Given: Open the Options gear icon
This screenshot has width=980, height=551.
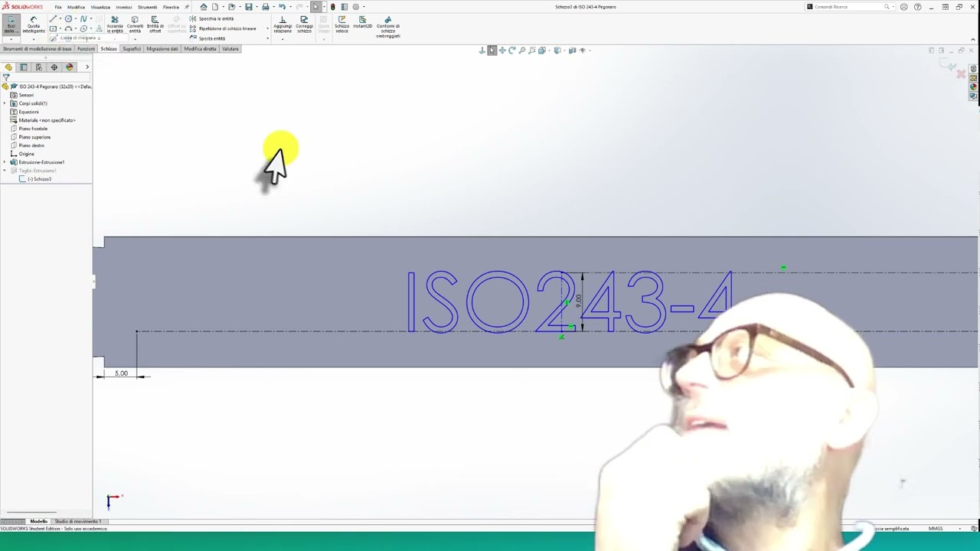Looking at the screenshot, I should [355, 7].
